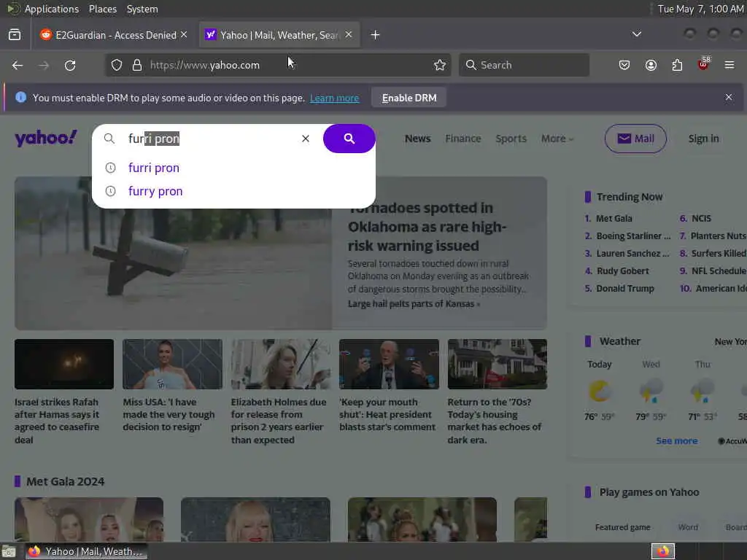Click the Firefox Search field in the toolbar
Viewport: 747px width, 560px height.
coord(524,65)
